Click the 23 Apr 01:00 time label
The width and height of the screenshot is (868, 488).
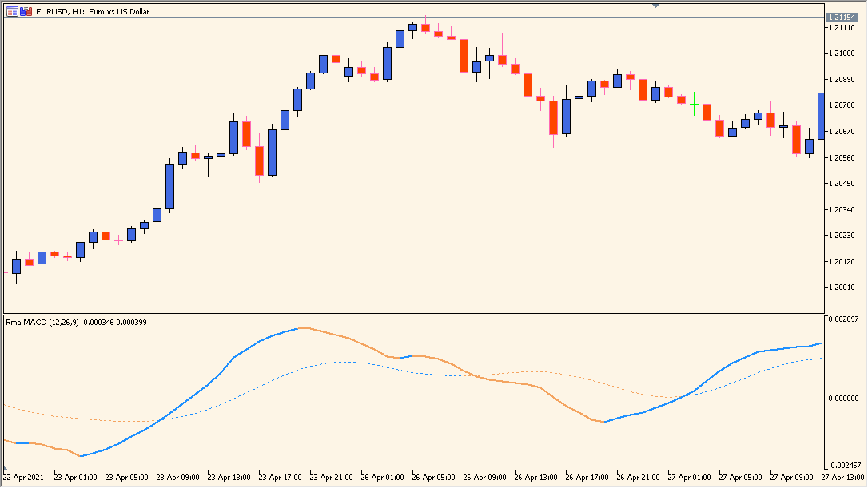(x=75, y=477)
